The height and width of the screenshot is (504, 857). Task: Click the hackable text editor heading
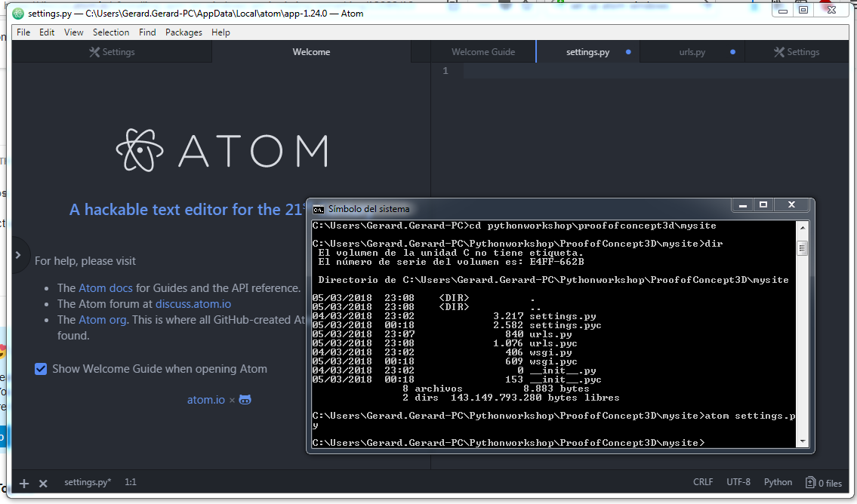point(186,210)
